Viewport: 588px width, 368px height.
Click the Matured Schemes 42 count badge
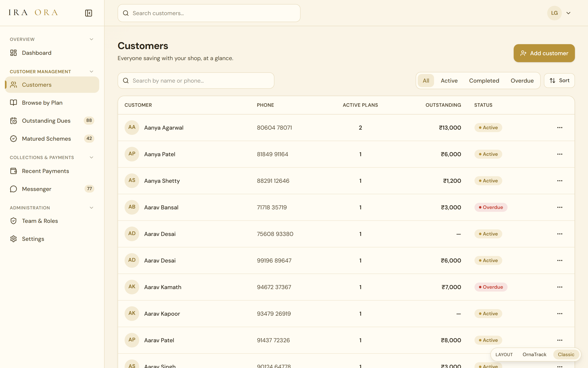89,138
